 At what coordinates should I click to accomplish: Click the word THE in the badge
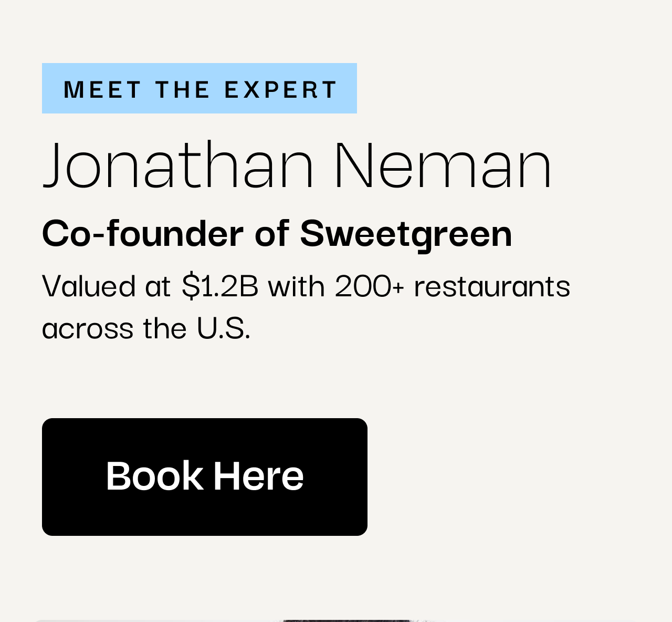pos(183,89)
